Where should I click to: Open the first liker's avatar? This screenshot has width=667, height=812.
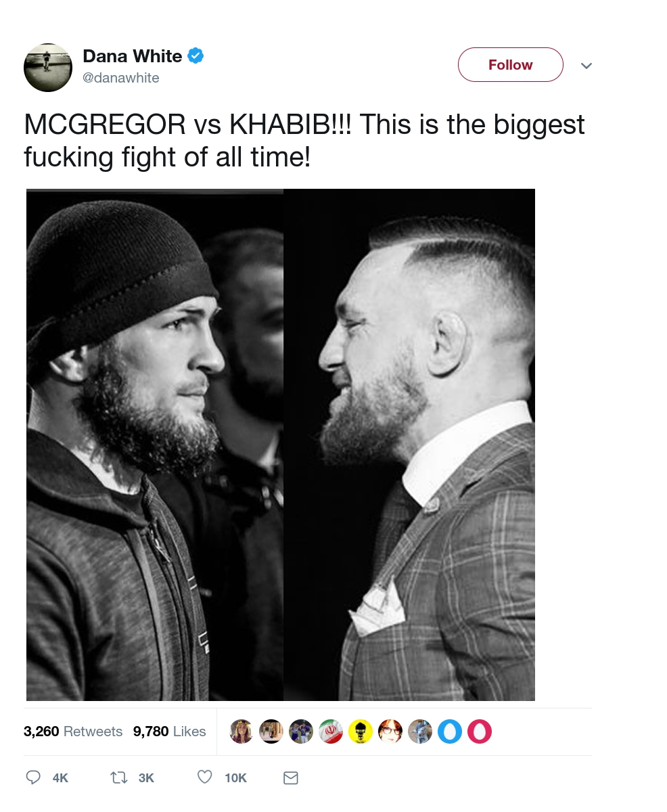[x=241, y=731]
